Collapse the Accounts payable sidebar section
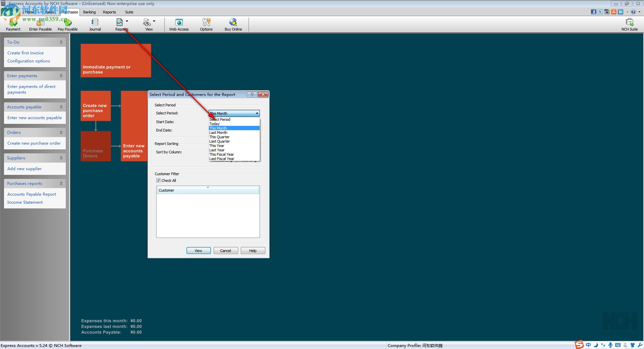This screenshot has width=644, height=349. [61, 107]
